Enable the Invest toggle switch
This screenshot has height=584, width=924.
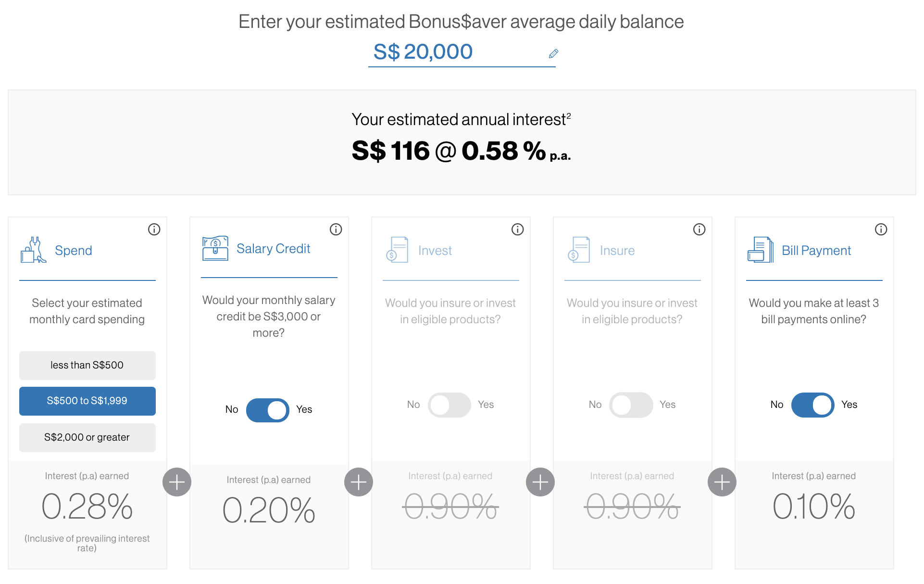(450, 405)
